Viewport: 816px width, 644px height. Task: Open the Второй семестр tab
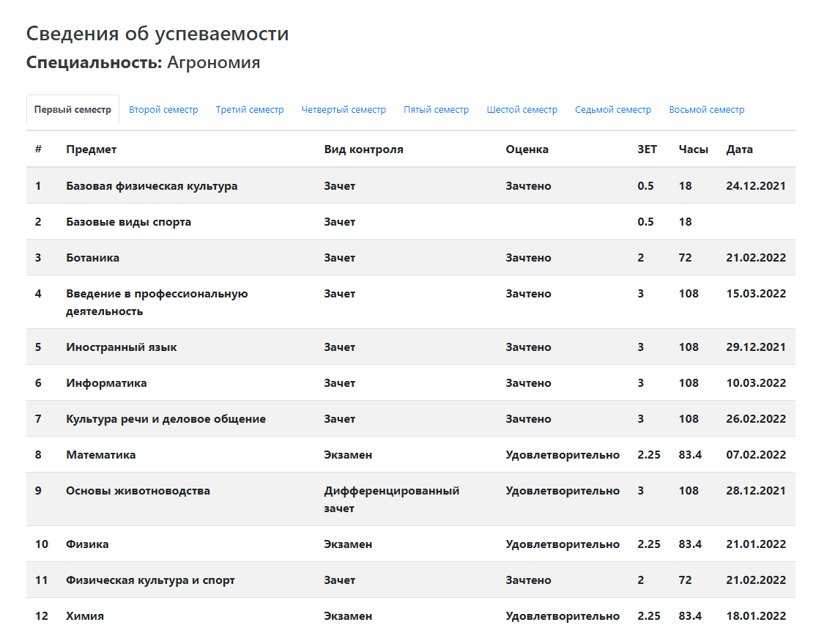[163, 110]
